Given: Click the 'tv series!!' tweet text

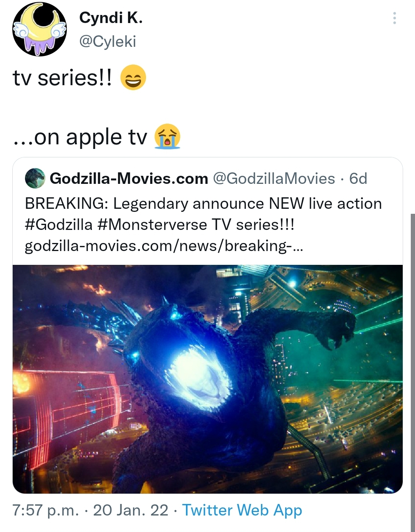Looking at the screenshot, I should pos(63,78).
